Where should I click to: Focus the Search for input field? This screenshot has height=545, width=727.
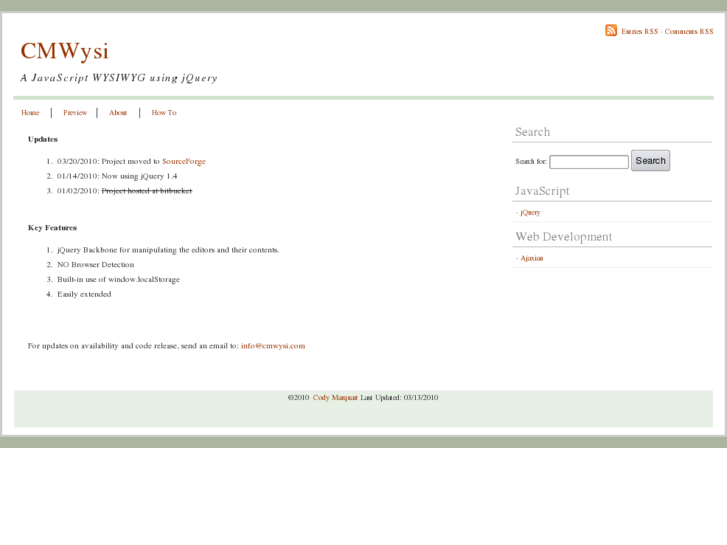point(589,162)
